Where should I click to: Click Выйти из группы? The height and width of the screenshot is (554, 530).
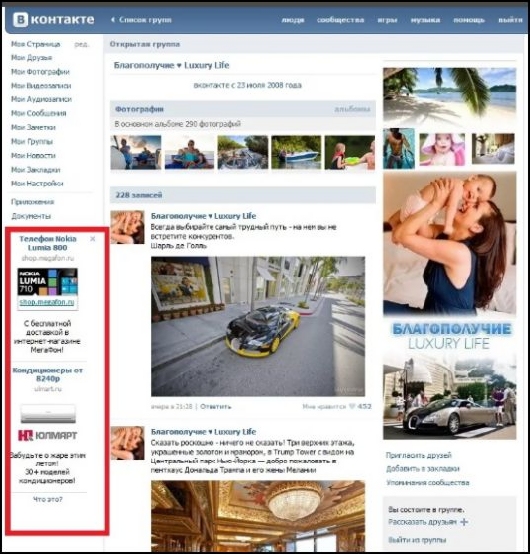pos(417,540)
